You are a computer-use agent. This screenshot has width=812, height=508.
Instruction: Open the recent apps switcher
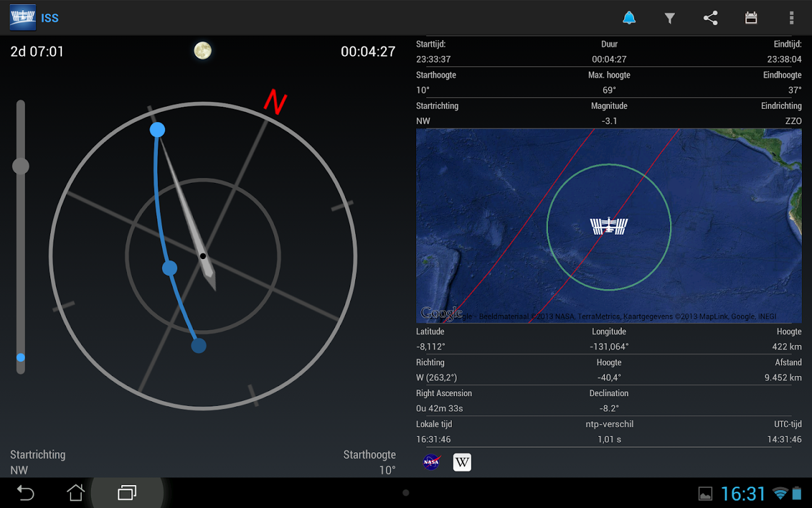(127, 492)
